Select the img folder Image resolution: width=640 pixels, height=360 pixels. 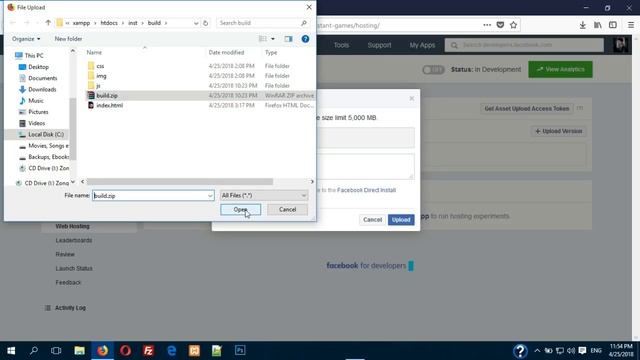[x=101, y=76]
